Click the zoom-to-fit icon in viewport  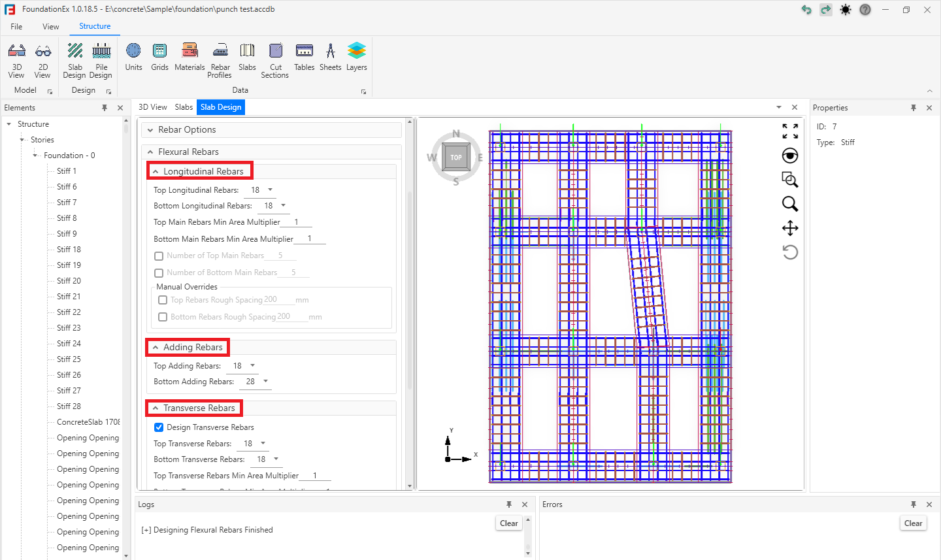(x=790, y=131)
